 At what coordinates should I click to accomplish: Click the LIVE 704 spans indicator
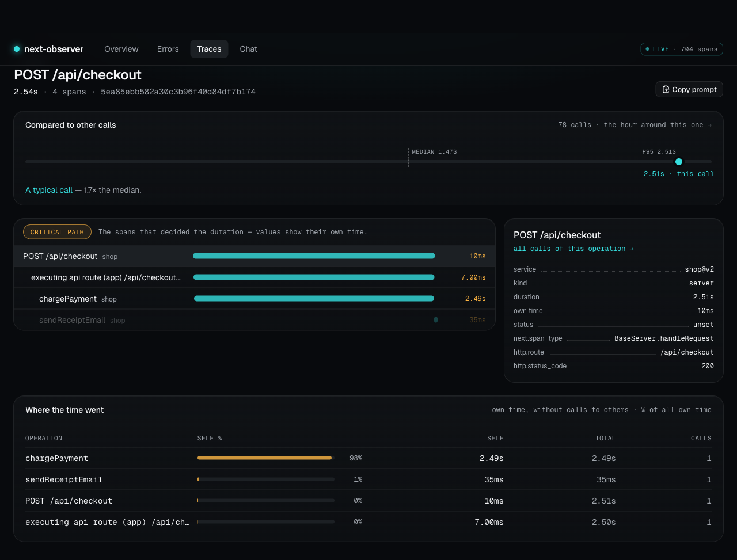(x=682, y=49)
